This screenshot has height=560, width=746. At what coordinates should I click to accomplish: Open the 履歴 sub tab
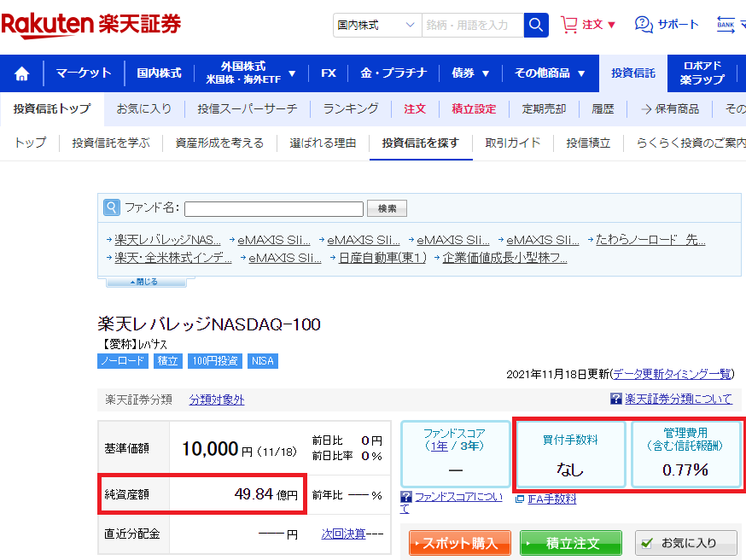coord(603,109)
